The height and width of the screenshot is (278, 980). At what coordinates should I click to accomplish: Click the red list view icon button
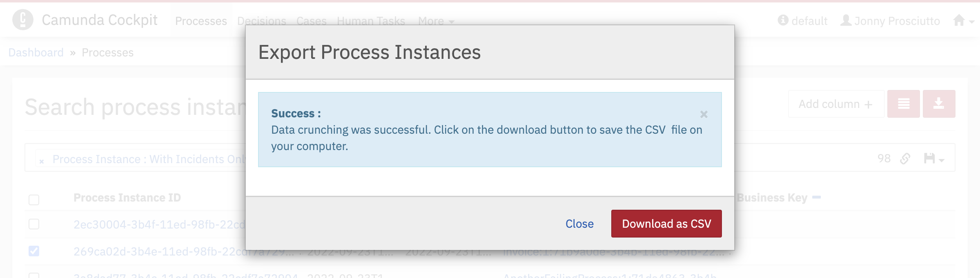(903, 104)
